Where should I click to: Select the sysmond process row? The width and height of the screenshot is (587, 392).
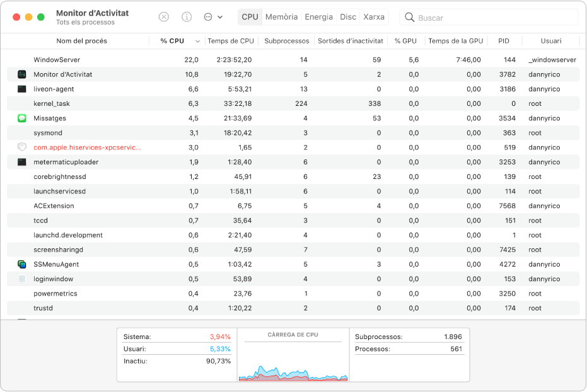293,133
